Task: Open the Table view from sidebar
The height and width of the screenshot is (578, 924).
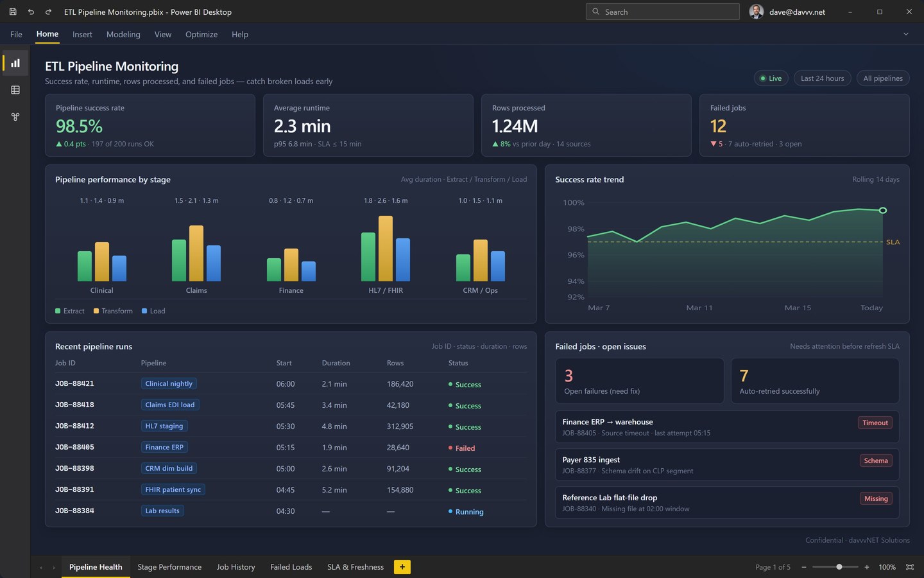Action: (x=15, y=90)
